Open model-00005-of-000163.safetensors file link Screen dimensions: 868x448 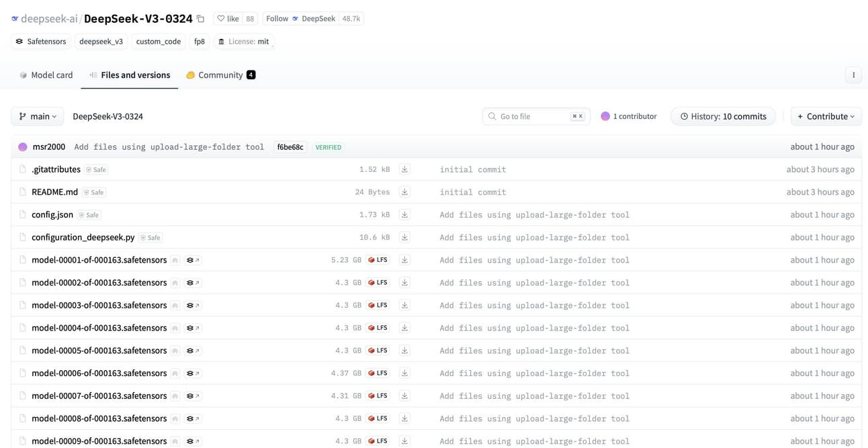99,351
